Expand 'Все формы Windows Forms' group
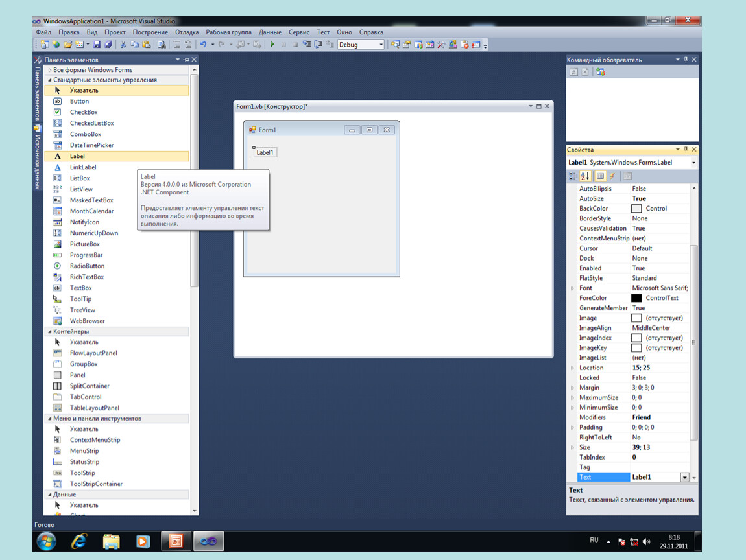 (49, 70)
